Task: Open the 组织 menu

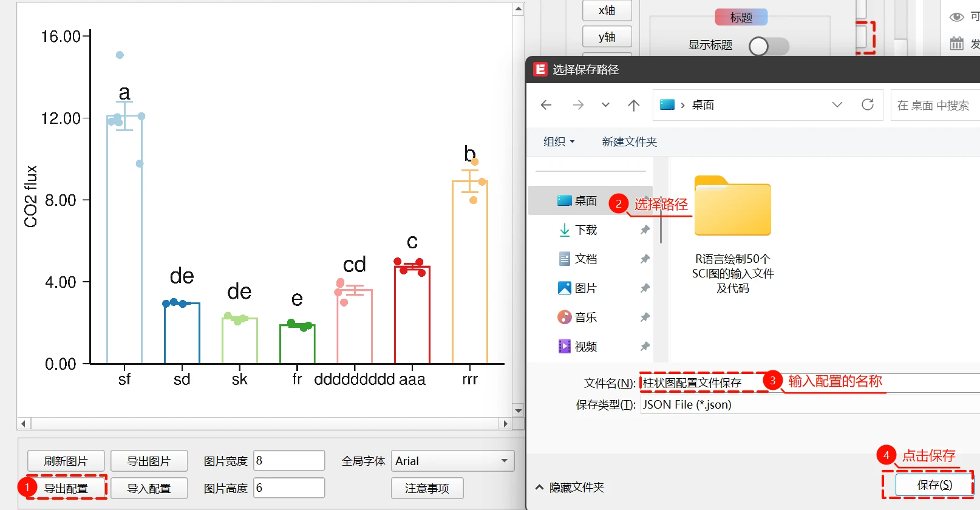Action: (558, 141)
